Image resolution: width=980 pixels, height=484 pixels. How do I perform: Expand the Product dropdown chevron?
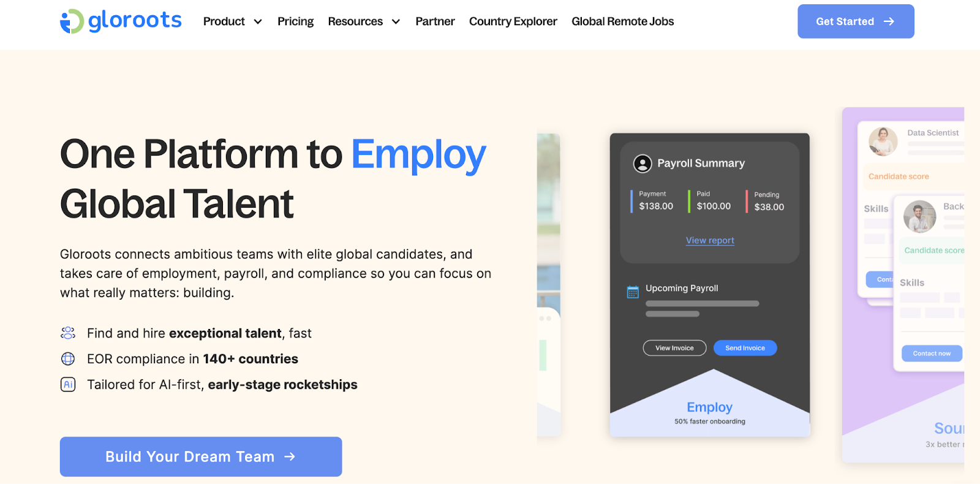pos(258,22)
